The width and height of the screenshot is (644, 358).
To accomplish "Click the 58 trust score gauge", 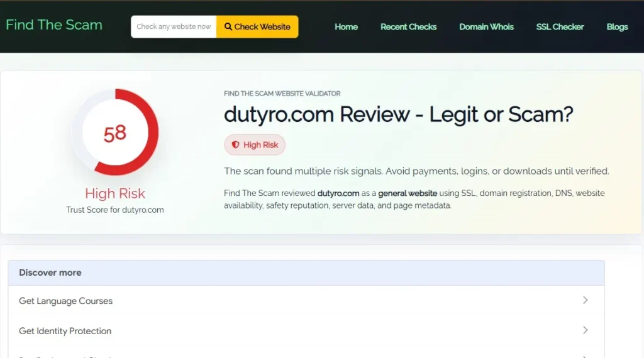I will 115,132.
